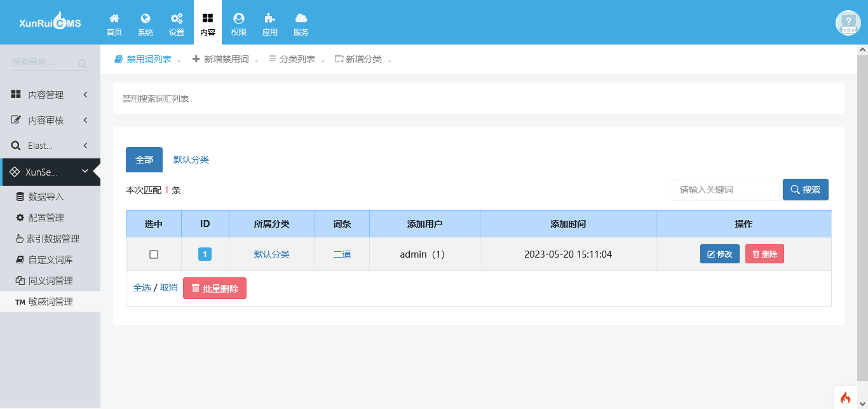Collapse the XunSe... sidebar menu

pyautogui.click(x=50, y=172)
